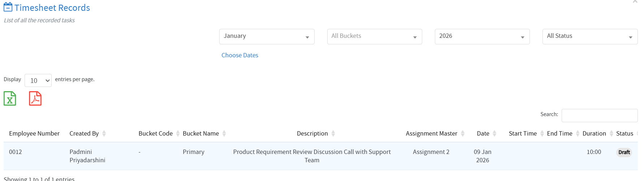This screenshot has width=644, height=181.
Task: Click the Draft status badge
Action: tap(624, 152)
